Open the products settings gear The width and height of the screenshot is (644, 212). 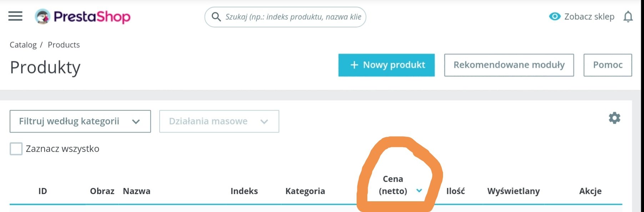(x=614, y=118)
